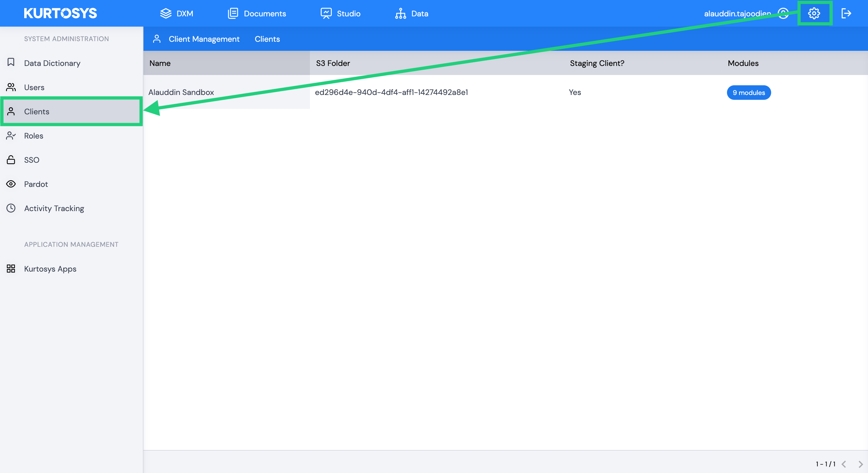Click the Kurtosys logo
This screenshot has height=473, width=868.
(x=60, y=14)
